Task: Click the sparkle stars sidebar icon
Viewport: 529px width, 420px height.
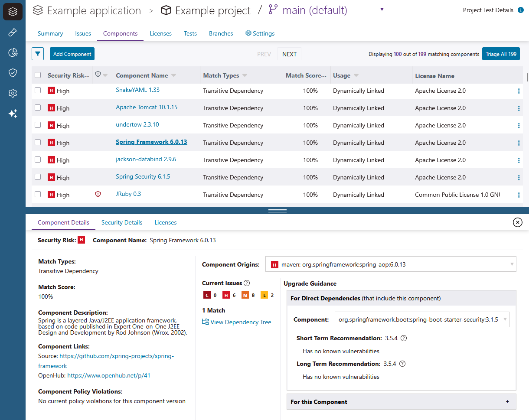Action: (13, 114)
